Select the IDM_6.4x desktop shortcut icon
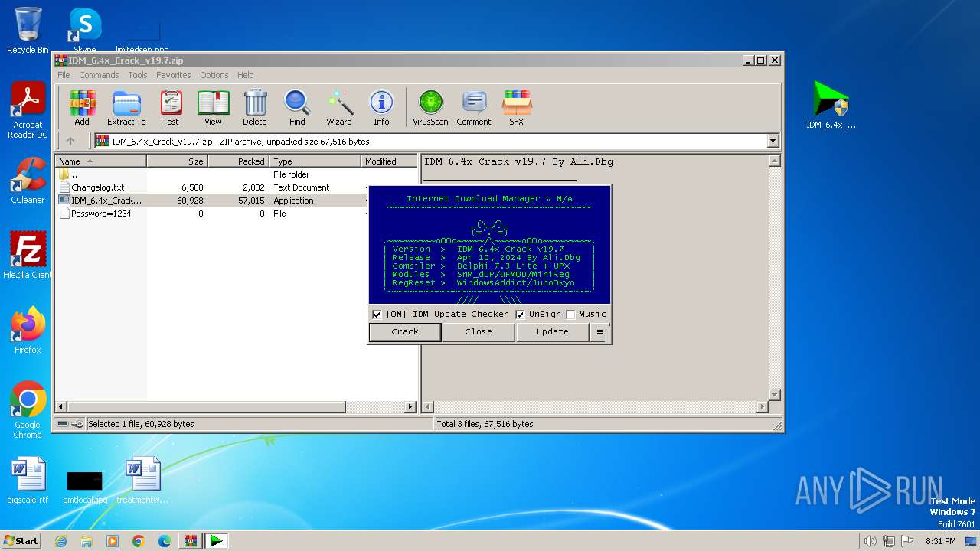Viewport: 980px width, 551px height. pyautogui.click(x=831, y=105)
